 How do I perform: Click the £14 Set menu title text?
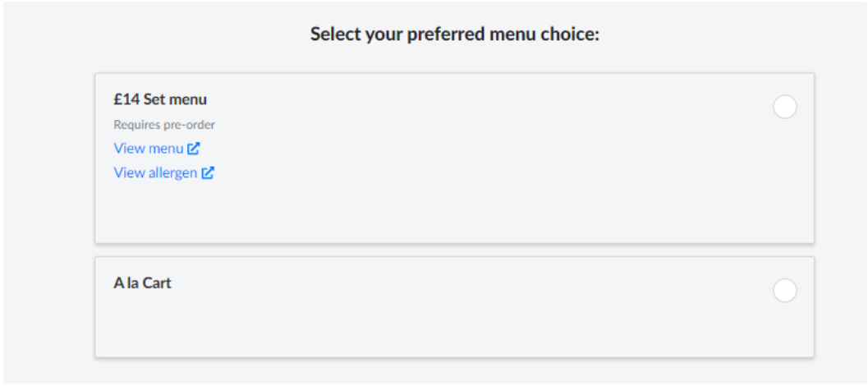[160, 100]
